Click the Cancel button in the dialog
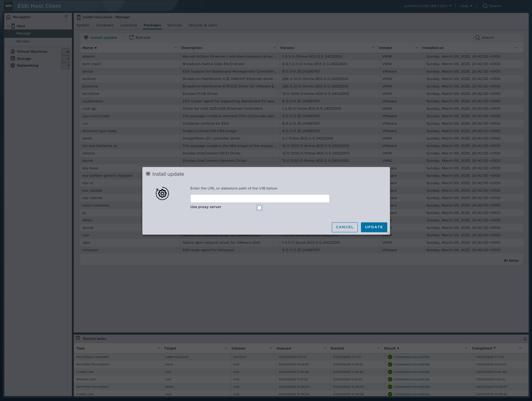The height and width of the screenshot is (401, 532). tap(345, 227)
